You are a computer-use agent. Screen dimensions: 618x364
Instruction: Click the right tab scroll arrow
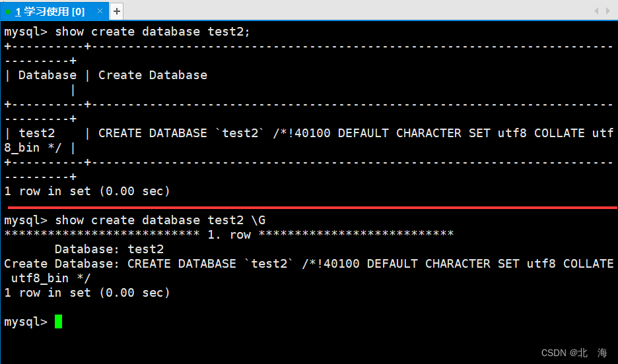tap(608, 11)
